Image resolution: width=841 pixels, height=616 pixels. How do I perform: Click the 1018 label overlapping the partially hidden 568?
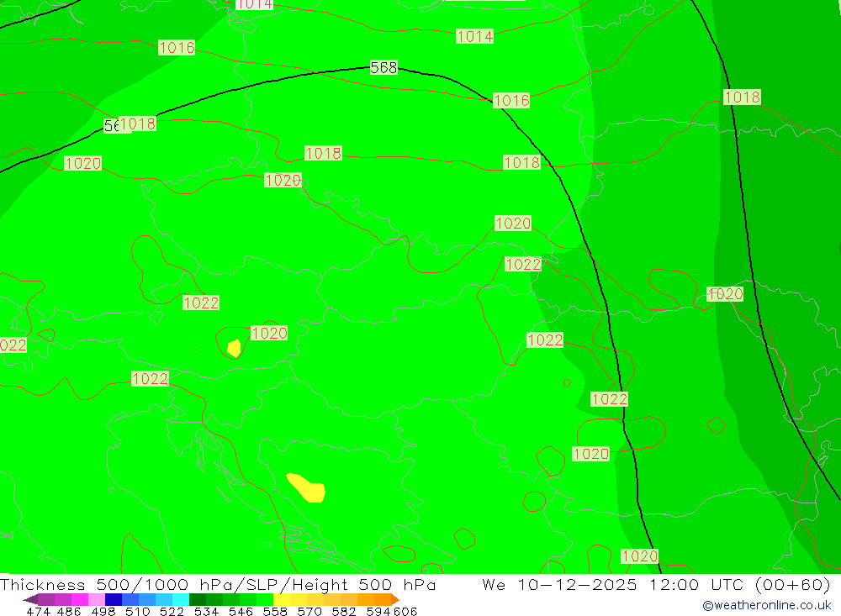click(x=137, y=124)
